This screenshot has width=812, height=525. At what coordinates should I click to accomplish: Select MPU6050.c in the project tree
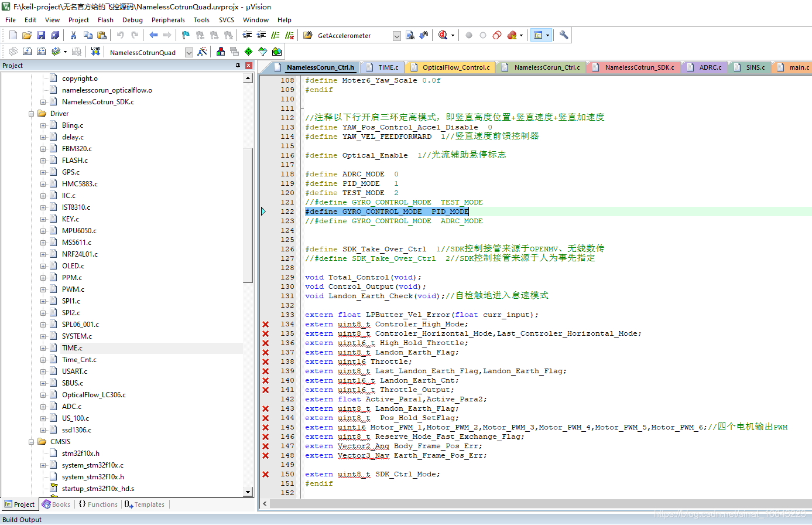click(79, 231)
